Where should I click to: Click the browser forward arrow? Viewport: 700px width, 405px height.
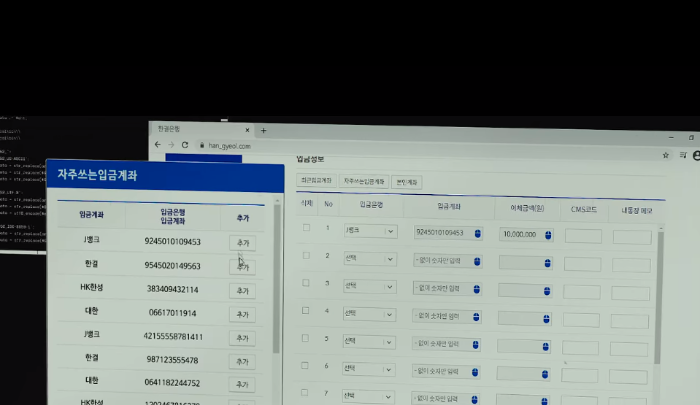pos(171,145)
